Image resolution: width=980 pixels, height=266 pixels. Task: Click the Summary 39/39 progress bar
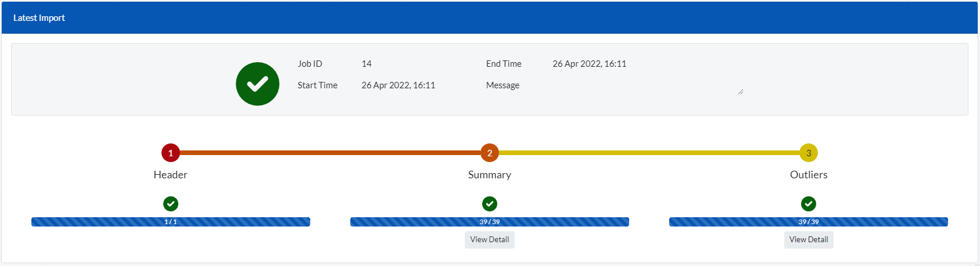coord(490,222)
